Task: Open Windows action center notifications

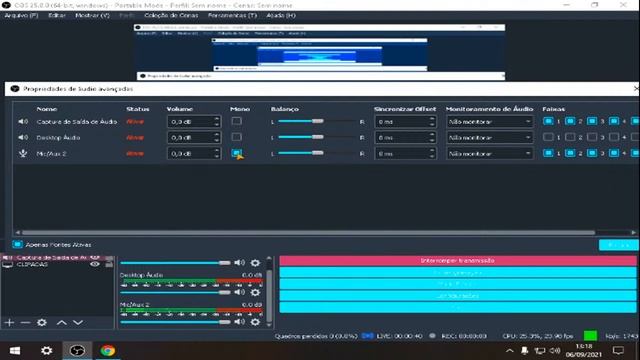Action: coord(618,351)
